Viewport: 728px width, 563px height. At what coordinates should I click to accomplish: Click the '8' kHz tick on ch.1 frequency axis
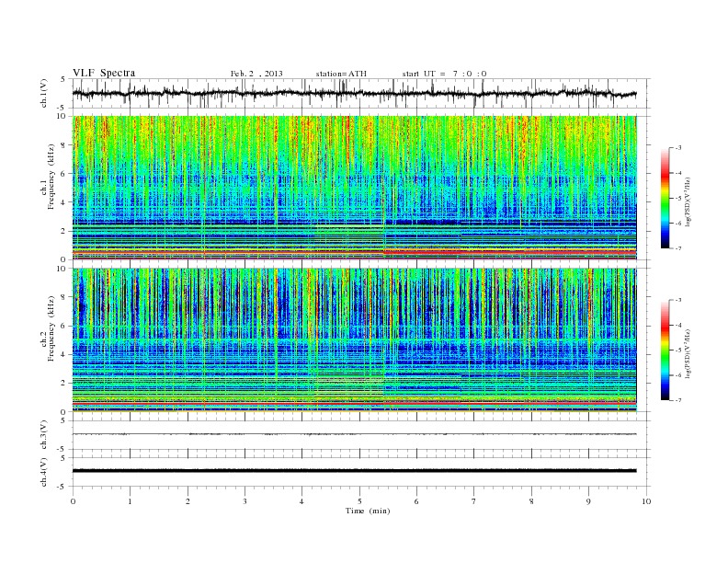[64, 145]
